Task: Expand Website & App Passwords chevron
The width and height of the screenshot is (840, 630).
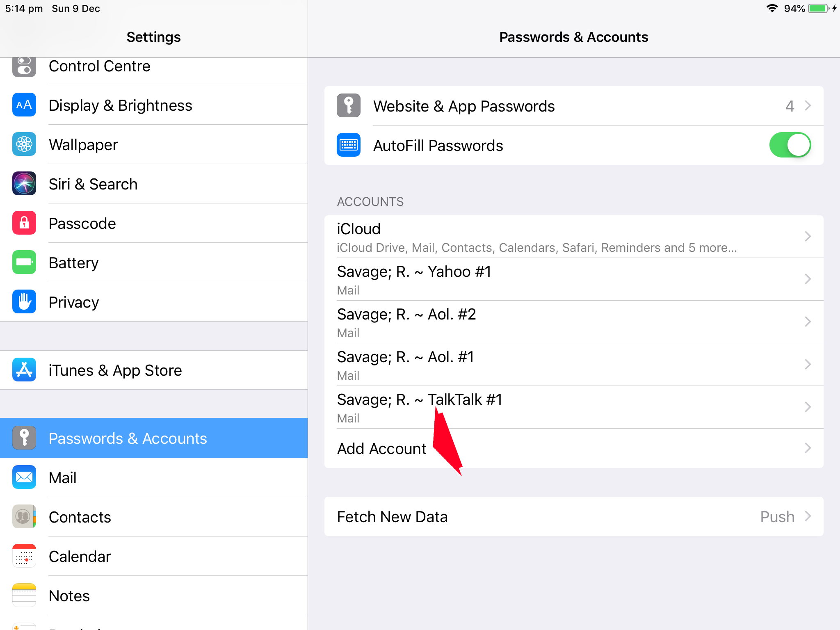Action: 807,106
